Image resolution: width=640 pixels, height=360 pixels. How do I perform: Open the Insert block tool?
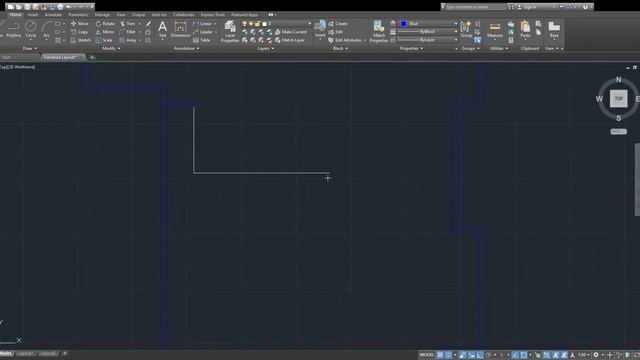point(320,29)
